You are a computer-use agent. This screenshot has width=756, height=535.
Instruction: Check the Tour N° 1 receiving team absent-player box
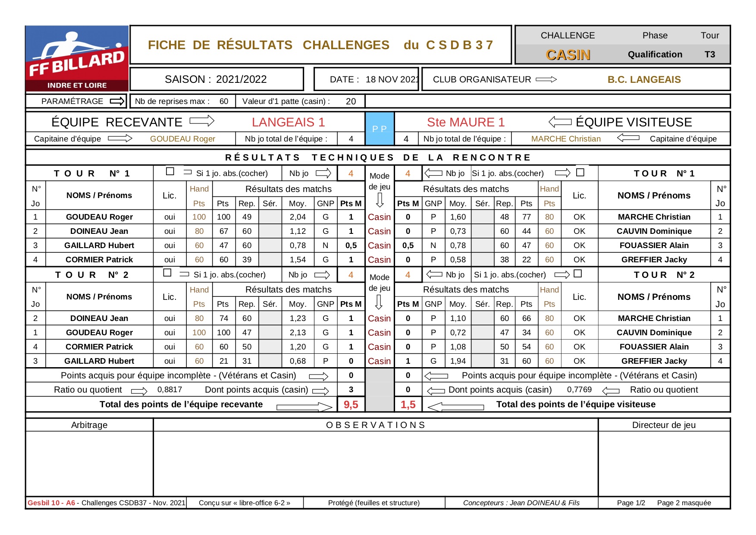coord(170,172)
